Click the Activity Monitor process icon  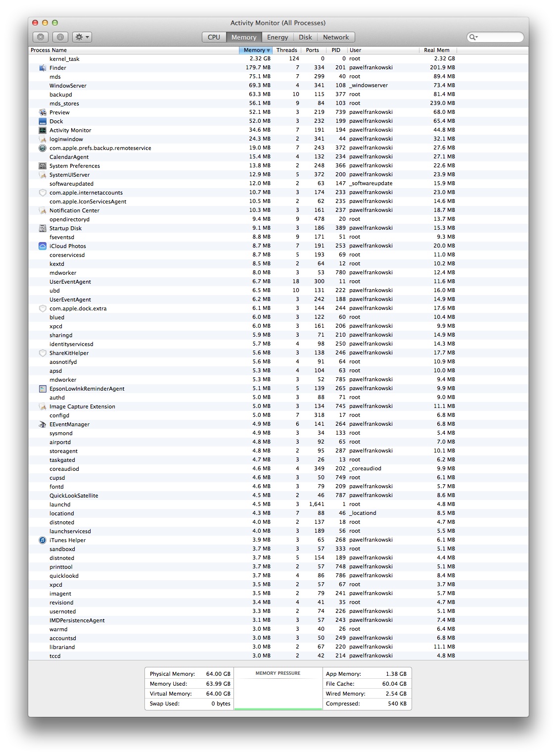(43, 130)
